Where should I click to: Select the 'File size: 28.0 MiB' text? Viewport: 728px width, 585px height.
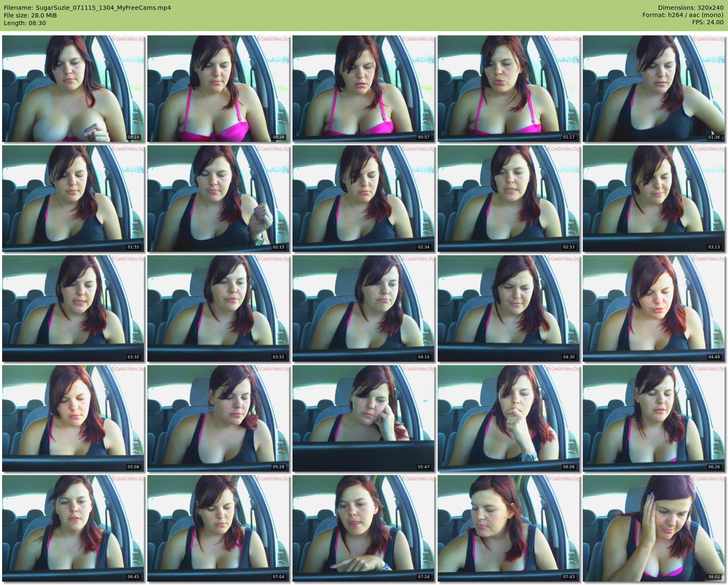(x=30, y=15)
